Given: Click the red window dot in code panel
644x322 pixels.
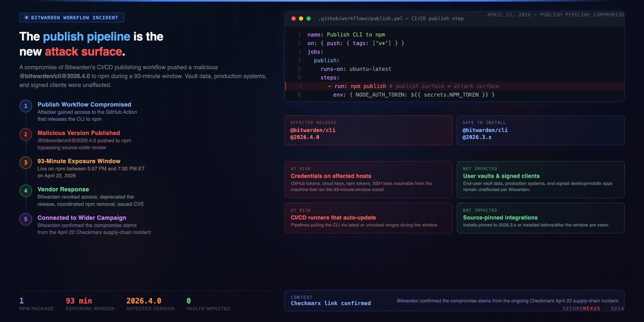Looking at the screenshot, I should coord(294,18).
